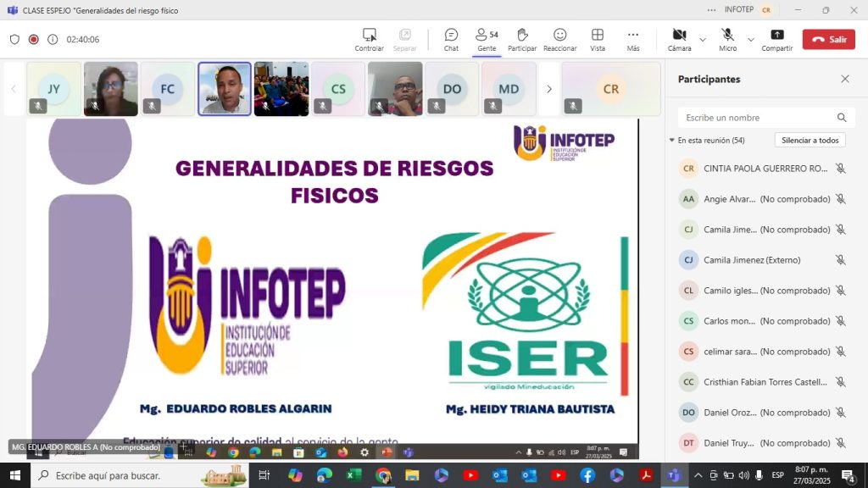This screenshot has height=488, width=868.
Task: Close the Participantes panel
Action: click(x=845, y=79)
